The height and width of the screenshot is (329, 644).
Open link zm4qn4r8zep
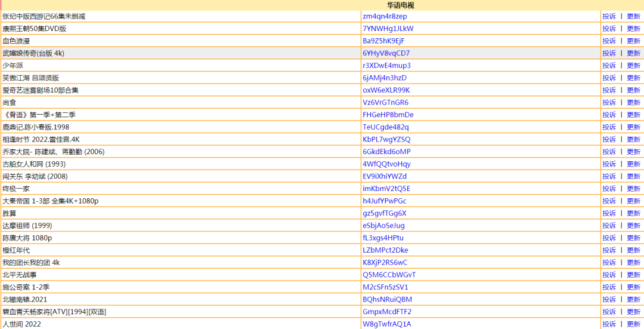point(385,17)
